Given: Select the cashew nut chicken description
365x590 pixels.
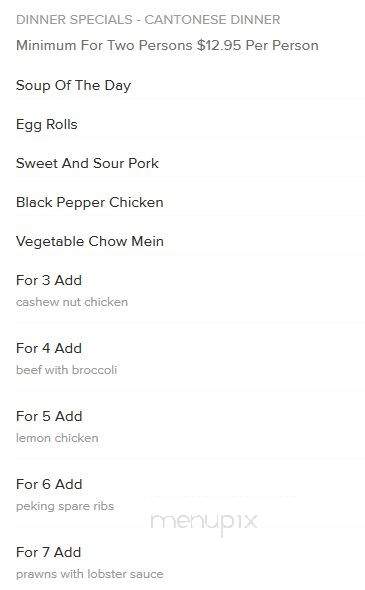Looking at the screenshot, I should [72, 302].
